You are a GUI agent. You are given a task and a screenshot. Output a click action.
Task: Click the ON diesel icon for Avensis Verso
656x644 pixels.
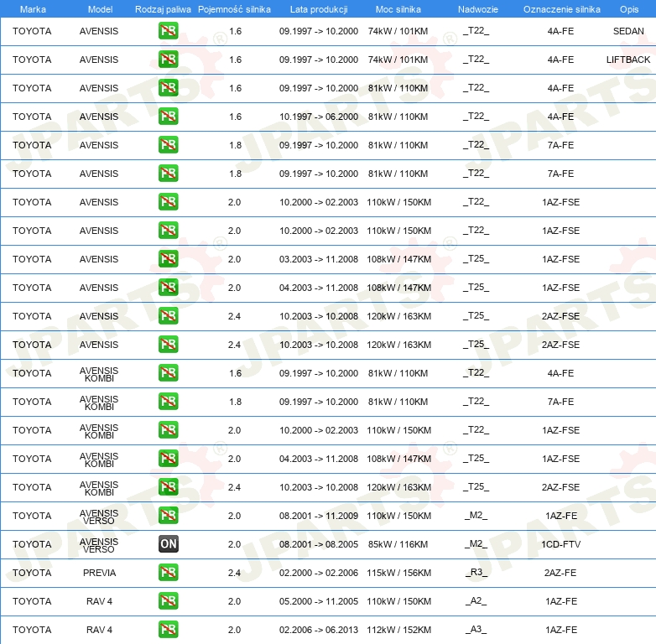coord(168,543)
